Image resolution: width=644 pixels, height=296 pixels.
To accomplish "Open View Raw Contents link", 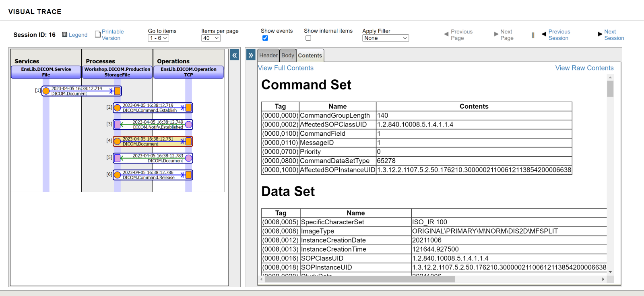I will (x=584, y=68).
